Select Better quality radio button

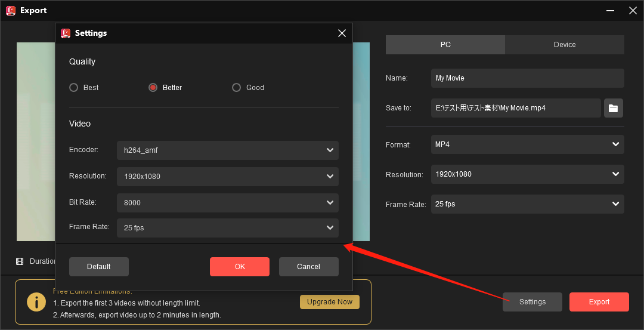153,88
